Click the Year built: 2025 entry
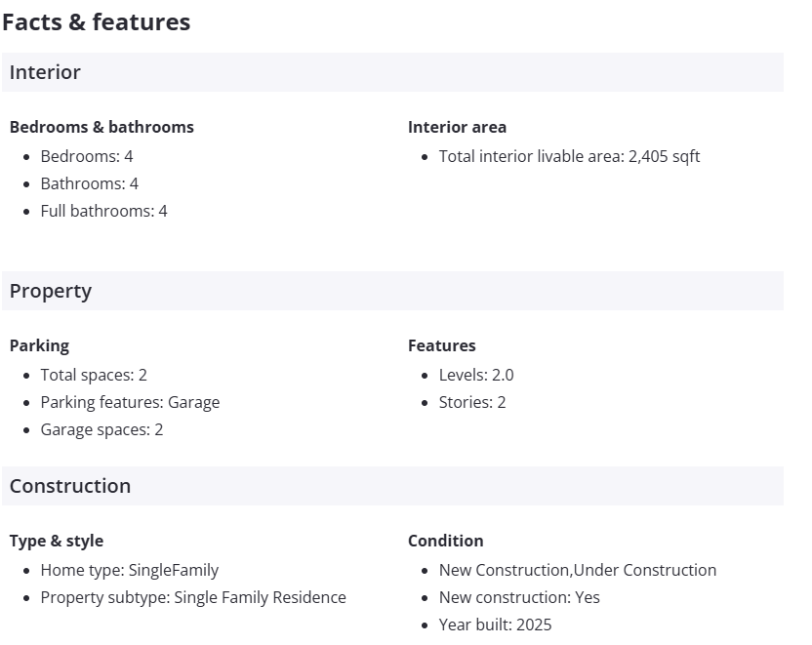 495,625
